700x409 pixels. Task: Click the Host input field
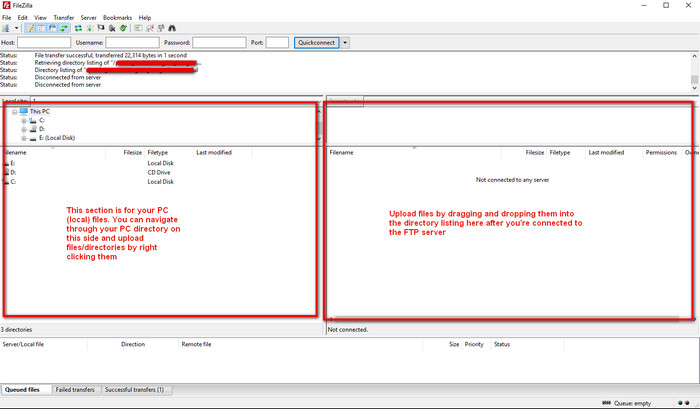pos(44,42)
